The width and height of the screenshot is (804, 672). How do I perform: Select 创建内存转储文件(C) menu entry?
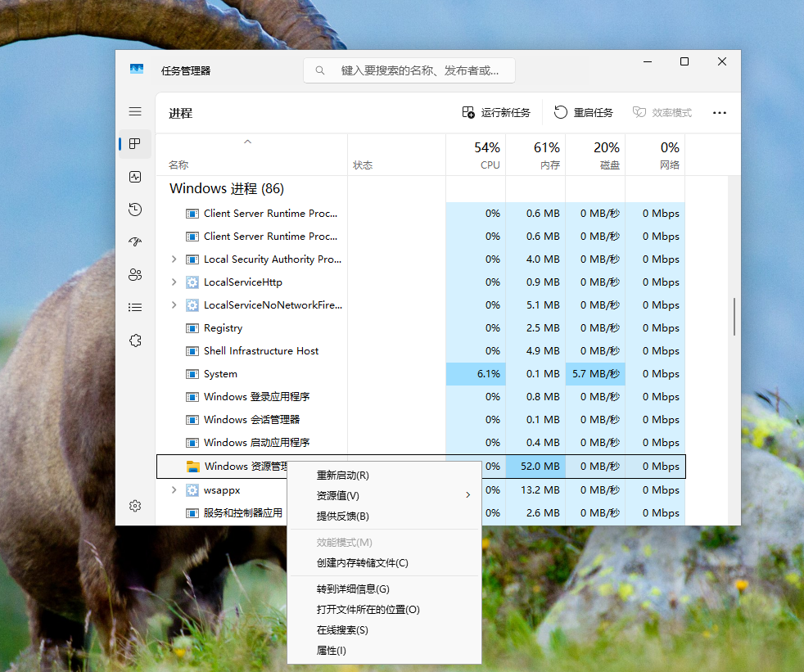click(x=384, y=563)
